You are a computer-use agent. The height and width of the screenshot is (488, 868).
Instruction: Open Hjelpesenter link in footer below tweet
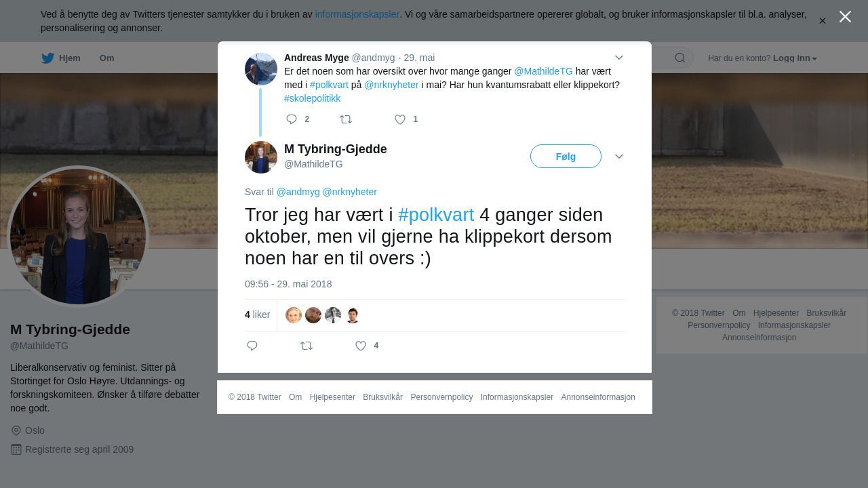[332, 397]
